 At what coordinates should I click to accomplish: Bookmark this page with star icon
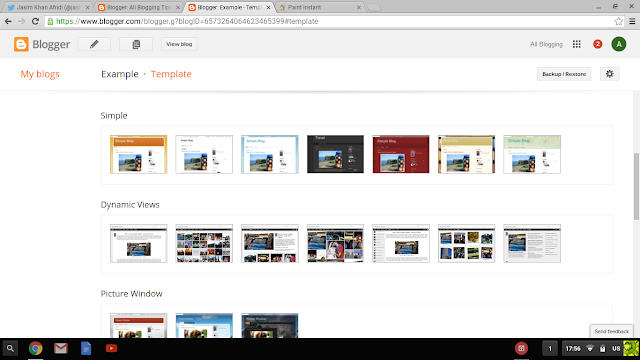click(x=619, y=21)
